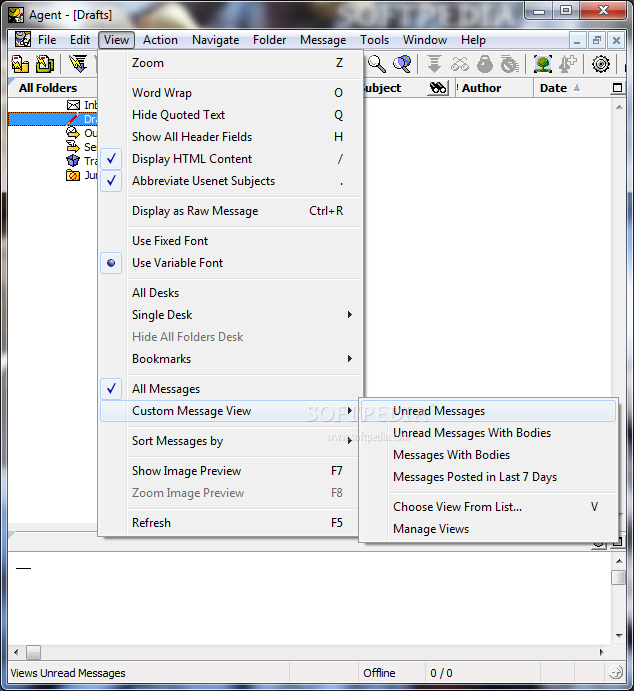Expand the Sort Messages by submenu
The height and width of the screenshot is (691, 634).
tap(230, 441)
